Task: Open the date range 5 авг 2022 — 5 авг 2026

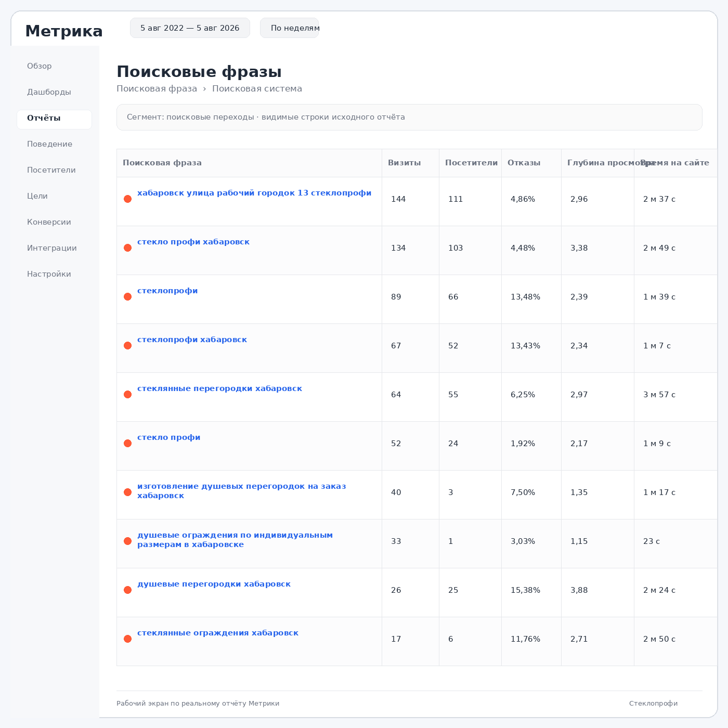Action: point(190,28)
